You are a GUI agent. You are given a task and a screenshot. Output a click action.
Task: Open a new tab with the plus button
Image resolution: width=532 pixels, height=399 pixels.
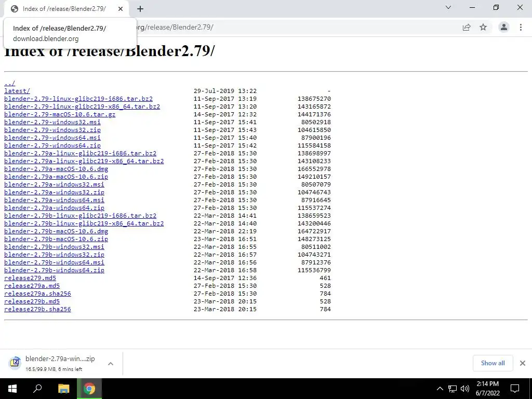pos(140,9)
